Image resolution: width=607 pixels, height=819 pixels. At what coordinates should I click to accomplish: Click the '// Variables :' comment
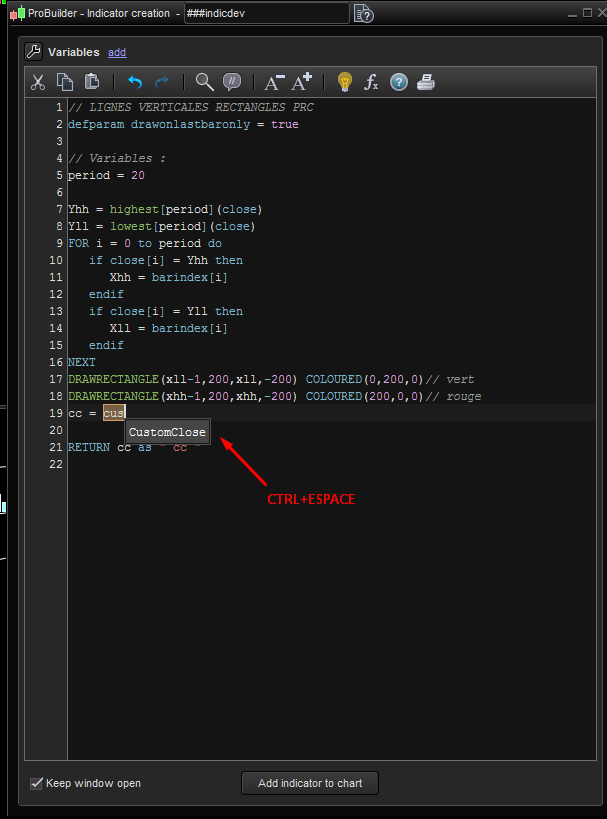[116, 158]
